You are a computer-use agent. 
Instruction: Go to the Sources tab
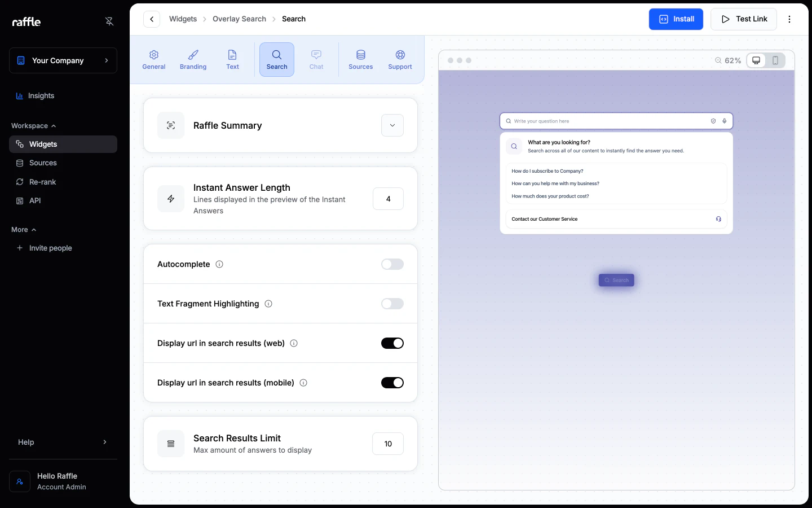pyautogui.click(x=361, y=59)
